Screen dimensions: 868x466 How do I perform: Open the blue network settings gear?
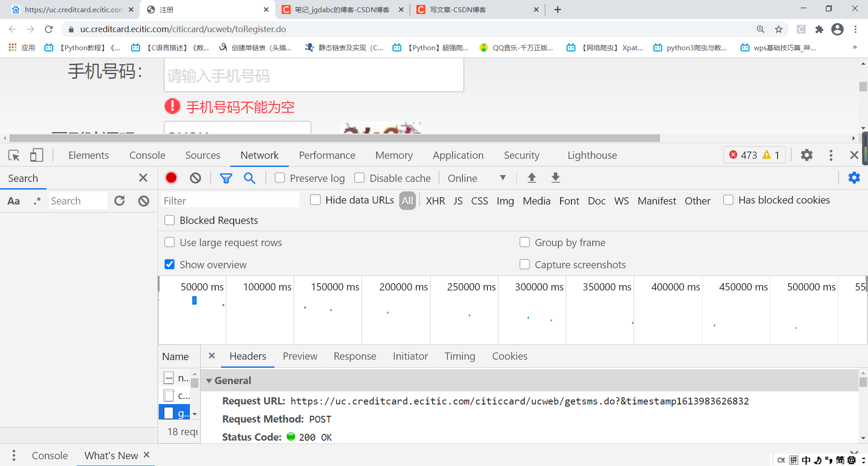[x=854, y=178]
